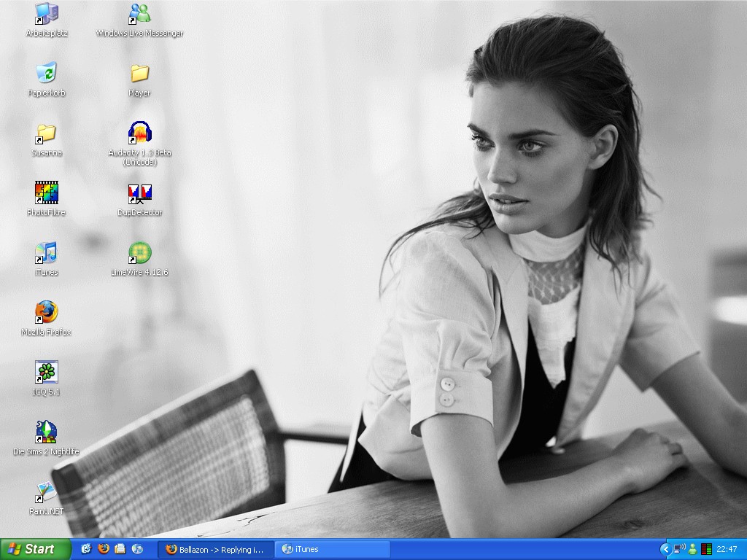The width and height of the screenshot is (747, 560).
Task: Expand hidden system tray icons arrow
Action: coord(665,549)
